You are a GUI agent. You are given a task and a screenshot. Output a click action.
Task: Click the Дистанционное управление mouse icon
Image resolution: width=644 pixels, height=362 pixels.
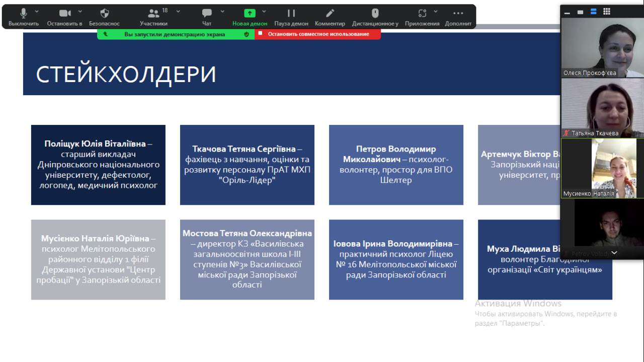375,14
